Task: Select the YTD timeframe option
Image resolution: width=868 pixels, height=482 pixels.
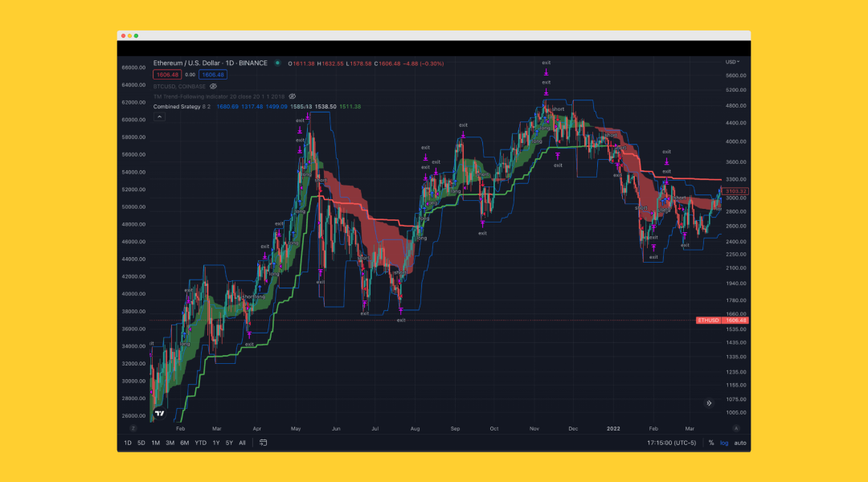Action: click(199, 442)
